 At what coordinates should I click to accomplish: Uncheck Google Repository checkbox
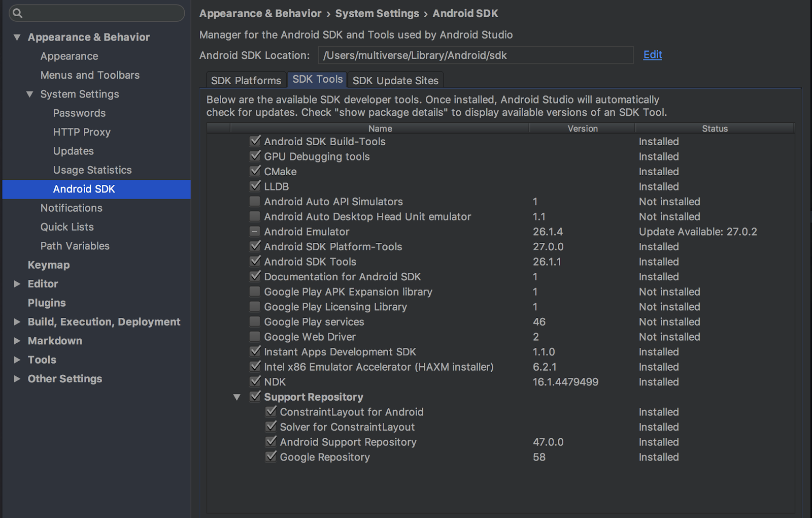click(271, 457)
